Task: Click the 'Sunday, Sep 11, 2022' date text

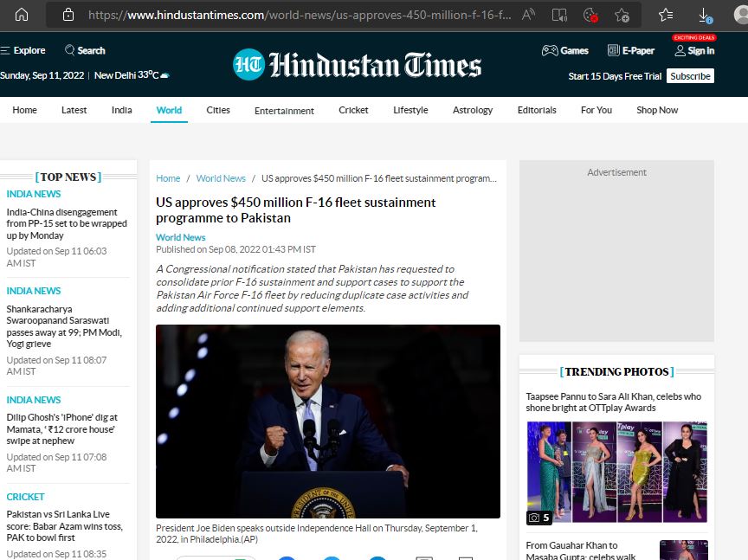Action: coord(42,75)
